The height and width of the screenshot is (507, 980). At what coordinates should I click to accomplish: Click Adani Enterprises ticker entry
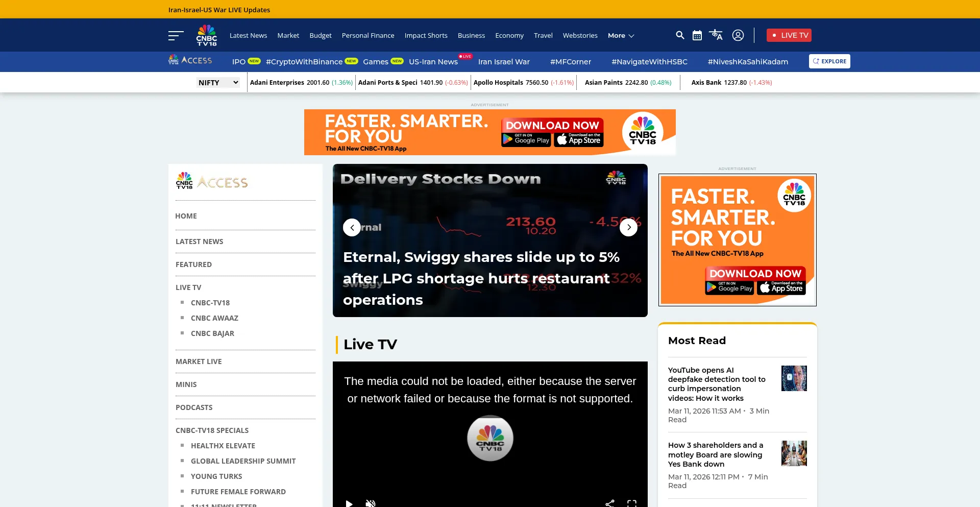pos(301,82)
